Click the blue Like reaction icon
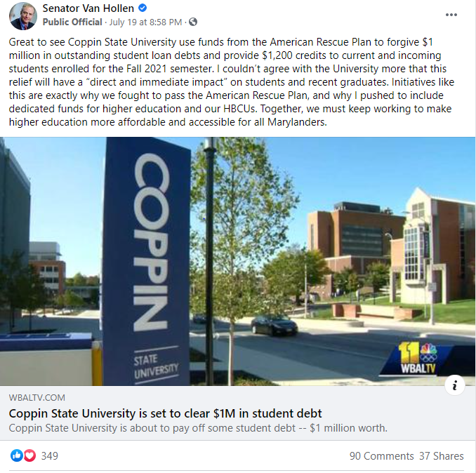Screen dimensions: 476x473 [17, 455]
